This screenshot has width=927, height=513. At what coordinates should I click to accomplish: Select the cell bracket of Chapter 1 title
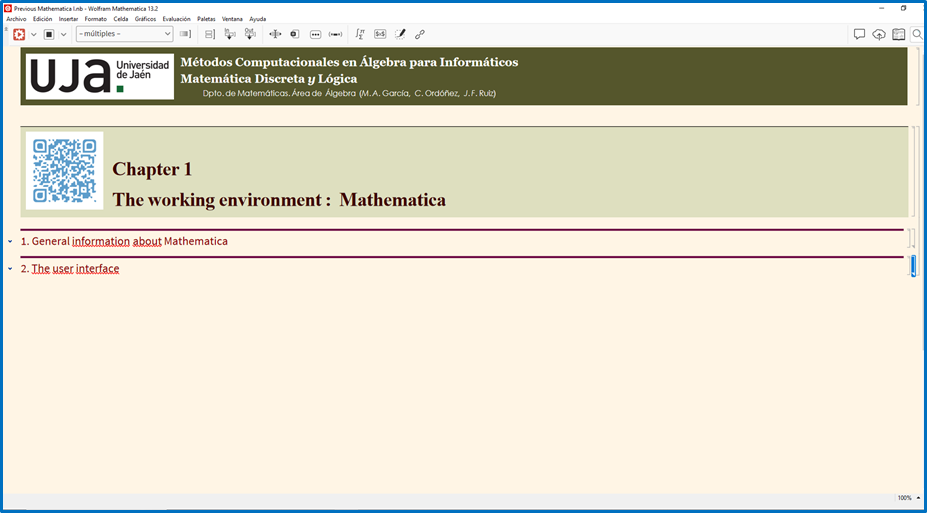click(x=913, y=171)
